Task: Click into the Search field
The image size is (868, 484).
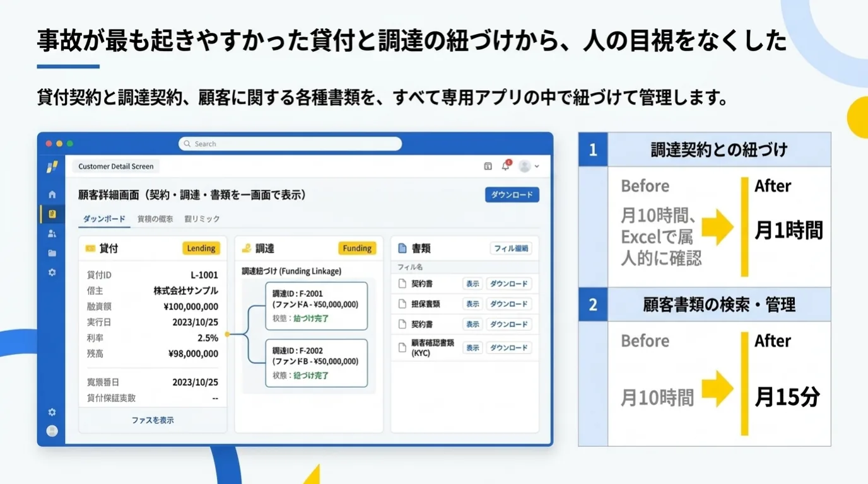Action: pyautogui.click(x=290, y=144)
